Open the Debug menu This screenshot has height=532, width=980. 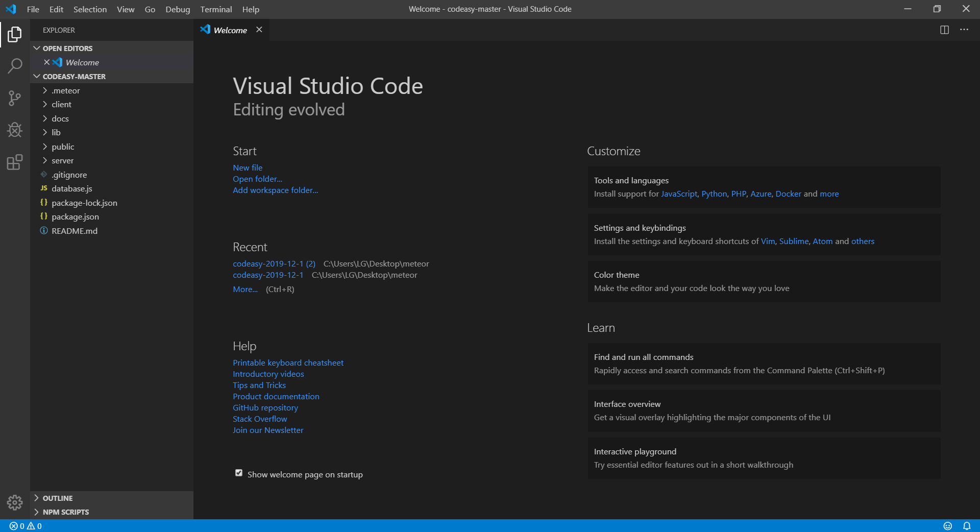[178, 9]
